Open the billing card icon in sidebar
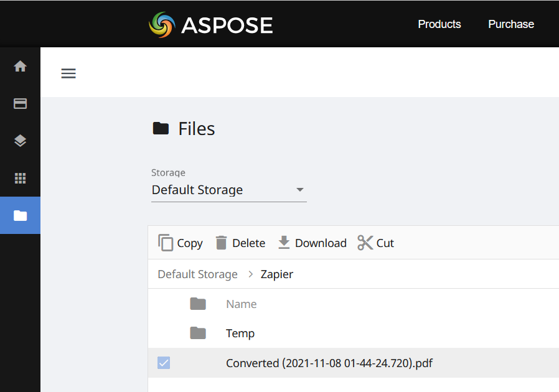559x392 pixels. [20, 103]
